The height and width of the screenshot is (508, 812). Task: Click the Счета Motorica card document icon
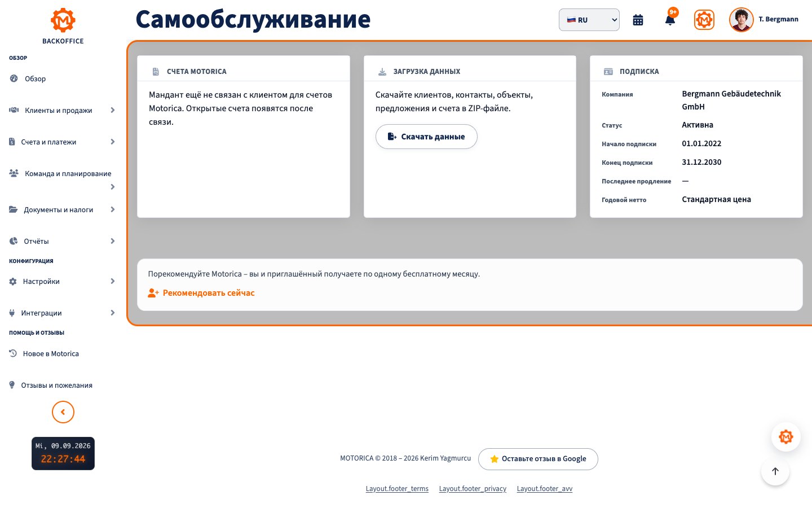(x=156, y=72)
